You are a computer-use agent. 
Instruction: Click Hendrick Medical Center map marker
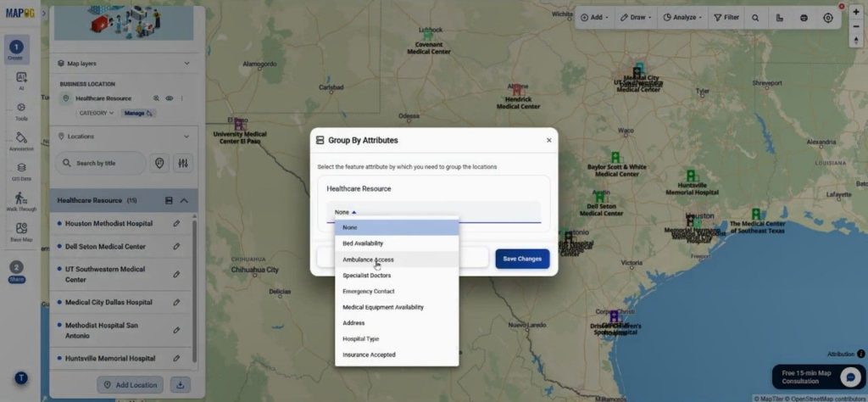click(x=518, y=90)
